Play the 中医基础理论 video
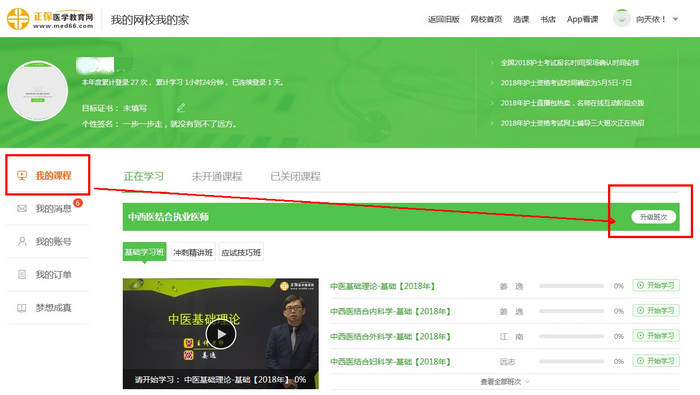The height and width of the screenshot is (395, 700). pos(221,334)
